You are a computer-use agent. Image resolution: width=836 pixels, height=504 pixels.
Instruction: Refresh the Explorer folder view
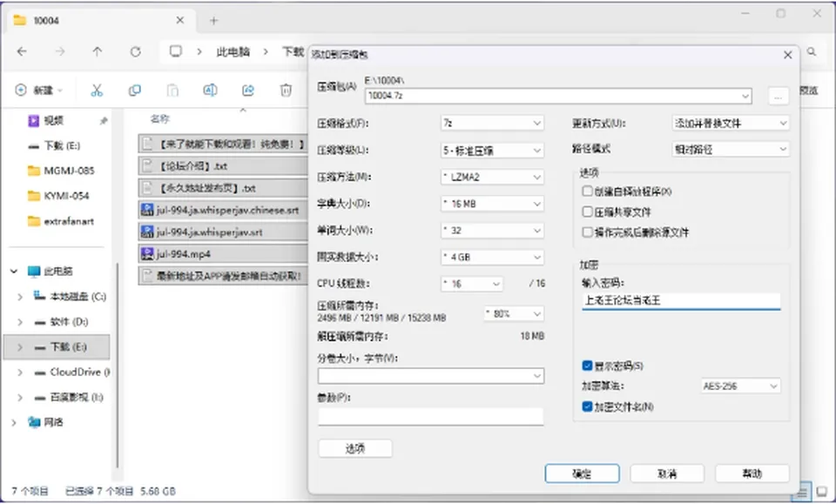pyautogui.click(x=136, y=51)
